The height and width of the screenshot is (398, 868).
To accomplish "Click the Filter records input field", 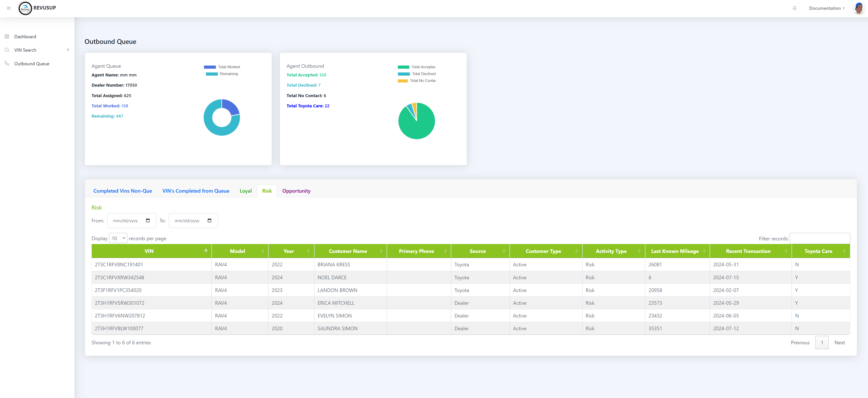I will pyautogui.click(x=820, y=238).
